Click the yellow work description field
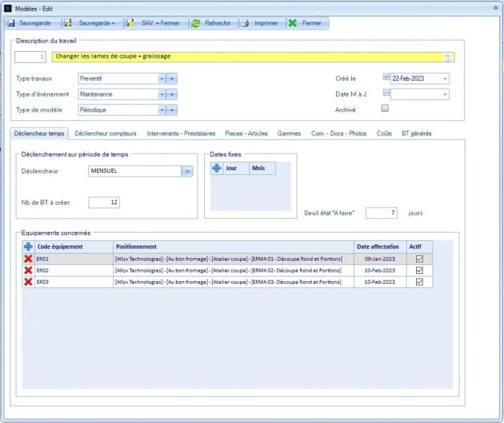Image resolution: width=504 pixels, height=423 pixels. pyautogui.click(x=253, y=57)
